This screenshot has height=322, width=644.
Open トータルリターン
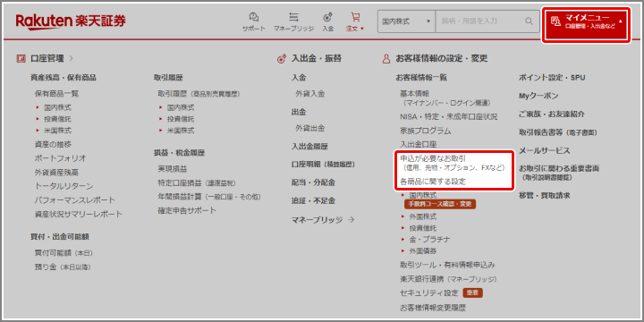[x=64, y=186]
